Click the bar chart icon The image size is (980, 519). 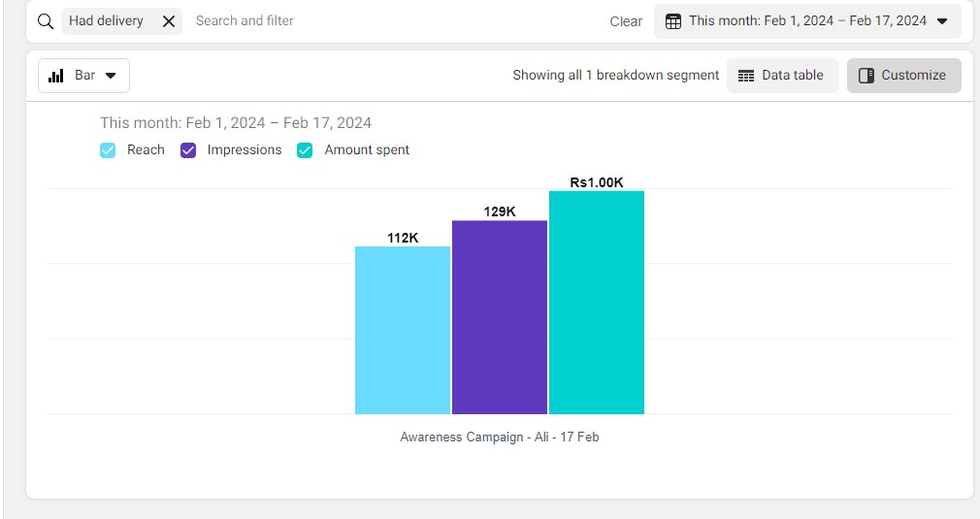pyautogui.click(x=56, y=76)
